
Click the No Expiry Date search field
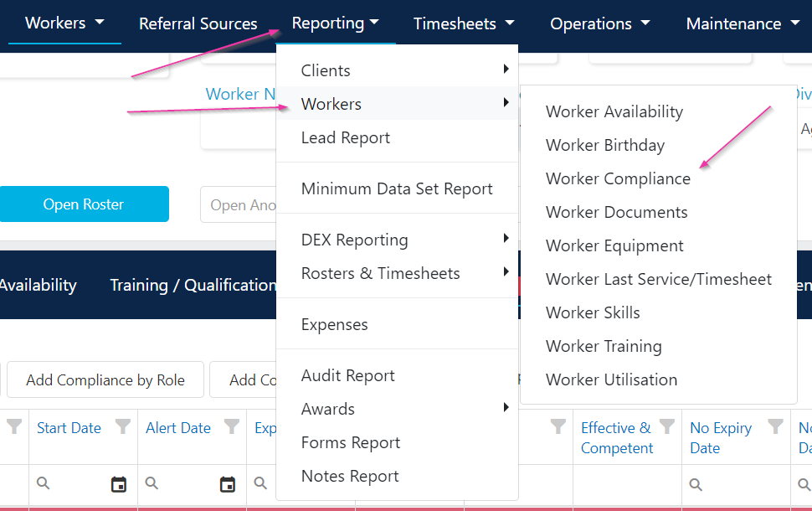(x=736, y=484)
